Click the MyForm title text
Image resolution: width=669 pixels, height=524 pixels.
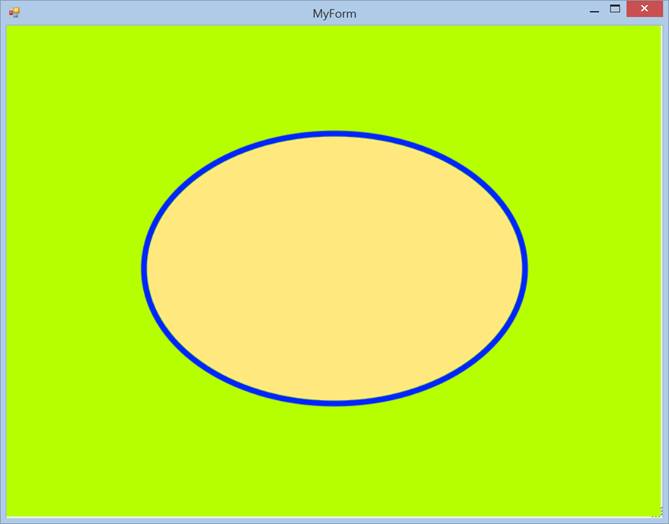334,14
